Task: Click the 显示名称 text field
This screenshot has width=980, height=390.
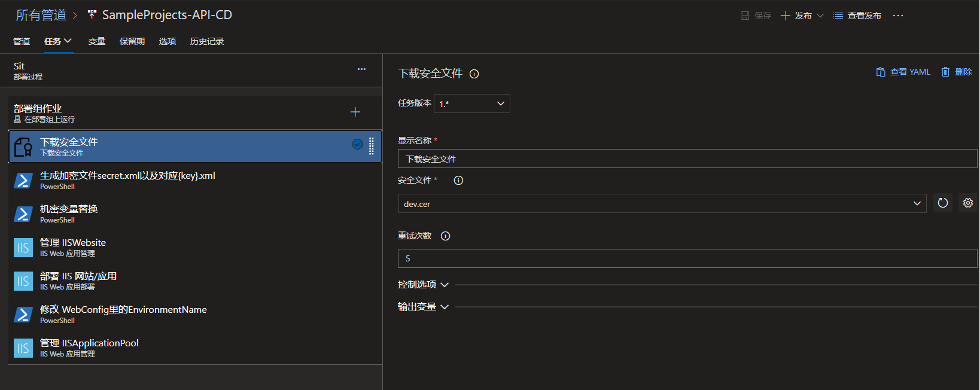Action: click(687, 159)
